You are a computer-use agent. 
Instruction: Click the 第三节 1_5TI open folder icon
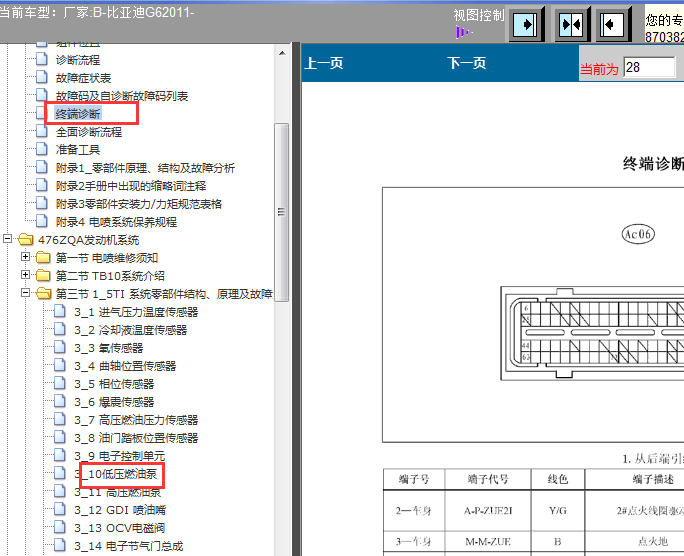[43, 293]
